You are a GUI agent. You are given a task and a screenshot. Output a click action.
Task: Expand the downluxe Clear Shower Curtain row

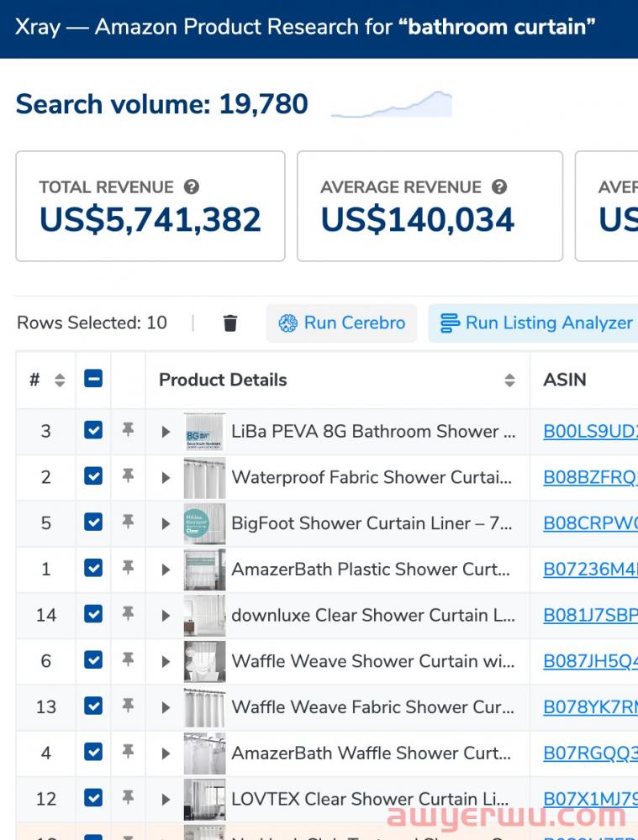[166, 616]
